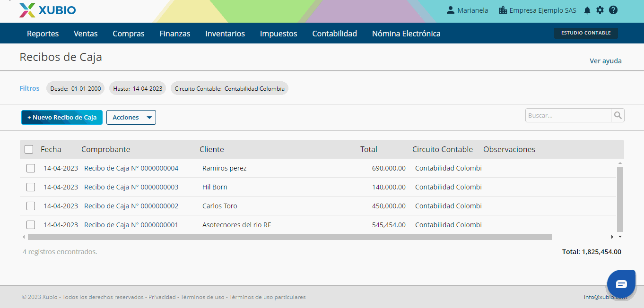
Task: Open the Ventas menu
Action: click(86, 34)
